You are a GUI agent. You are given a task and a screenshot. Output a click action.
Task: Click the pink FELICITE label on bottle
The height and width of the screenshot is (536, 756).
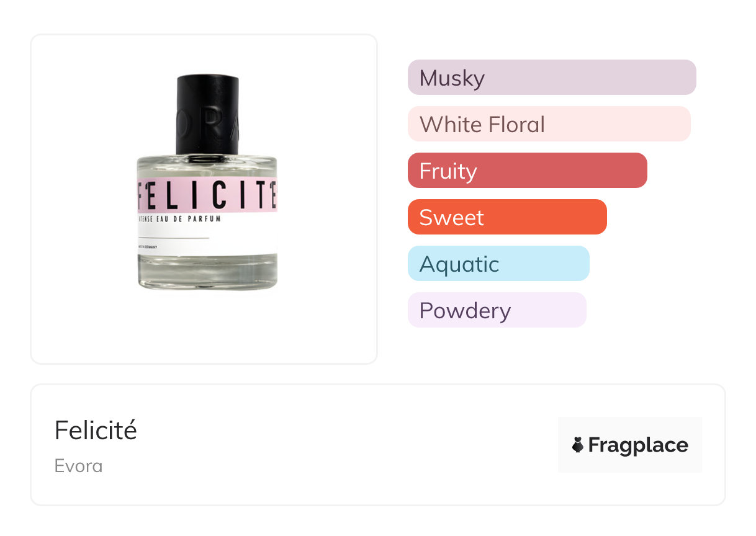click(x=207, y=195)
